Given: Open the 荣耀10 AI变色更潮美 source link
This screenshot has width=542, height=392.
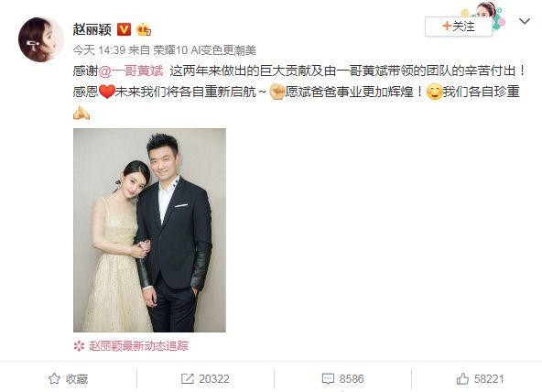Looking at the screenshot, I should click(205, 50).
